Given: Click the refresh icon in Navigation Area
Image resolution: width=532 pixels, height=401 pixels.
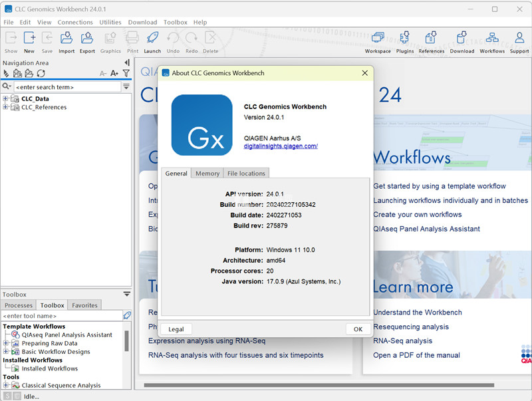Looking at the screenshot, I should (41, 73).
